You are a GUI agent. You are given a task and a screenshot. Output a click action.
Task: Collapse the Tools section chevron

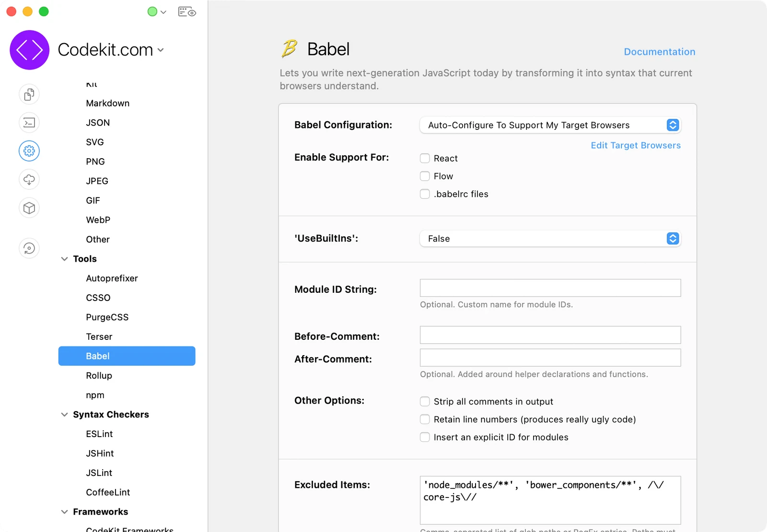[x=64, y=259]
